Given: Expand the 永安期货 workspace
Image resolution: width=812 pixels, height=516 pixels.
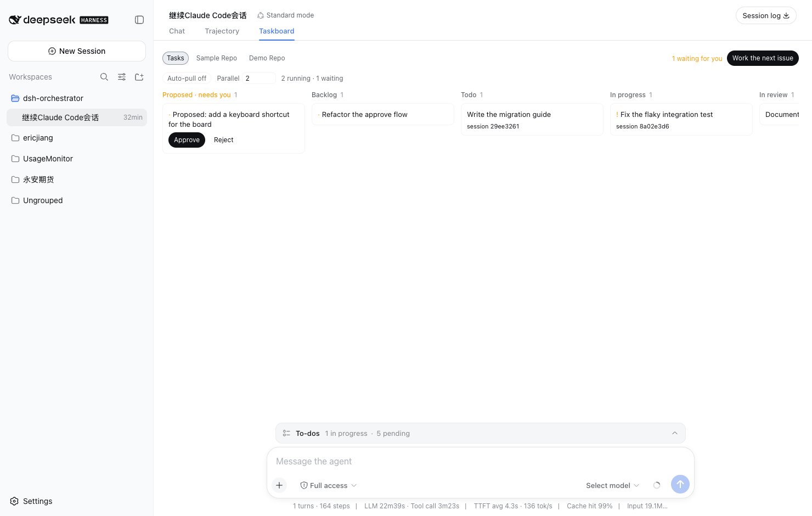Looking at the screenshot, I should click(x=77, y=180).
